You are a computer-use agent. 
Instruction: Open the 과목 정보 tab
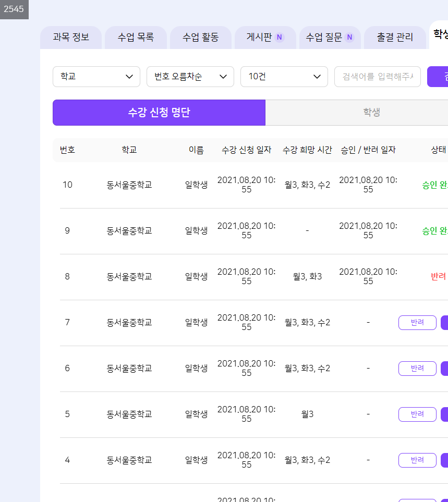pyautogui.click(x=71, y=38)
